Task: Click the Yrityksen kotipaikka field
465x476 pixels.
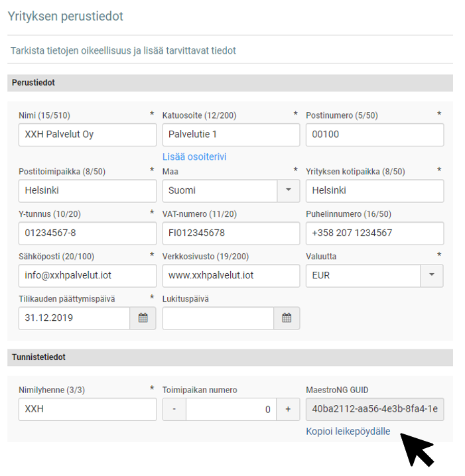Action: point(375,191)
